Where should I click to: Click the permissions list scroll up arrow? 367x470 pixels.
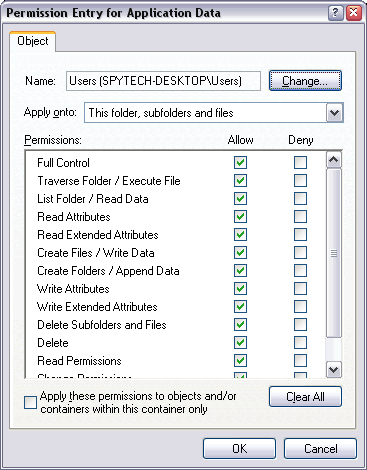coord(334,160)
